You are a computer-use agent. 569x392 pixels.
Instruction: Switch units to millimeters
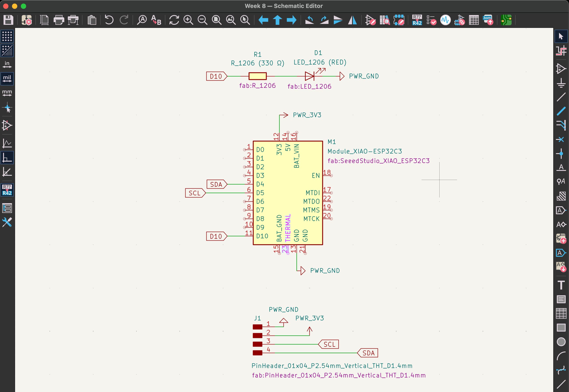click(7, 93)
